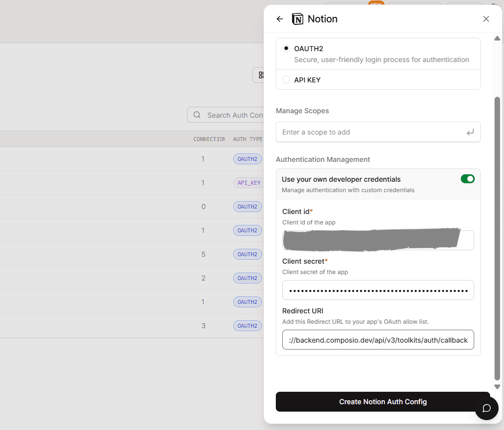Click 'Add this Redirect URL' helper text
The width and height of the screenshot is (504, 430).
pyautogui.click(x=356, y=322)
